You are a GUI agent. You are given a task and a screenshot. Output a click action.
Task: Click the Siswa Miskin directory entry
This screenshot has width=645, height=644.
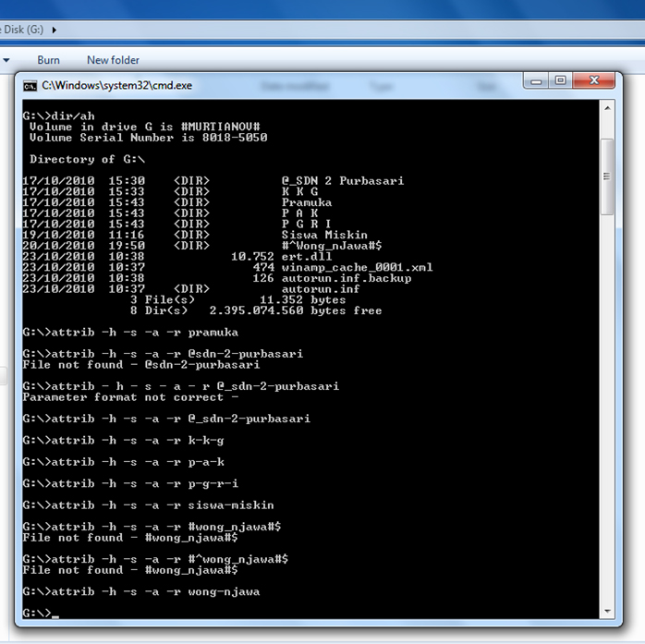tap(324, 235)
